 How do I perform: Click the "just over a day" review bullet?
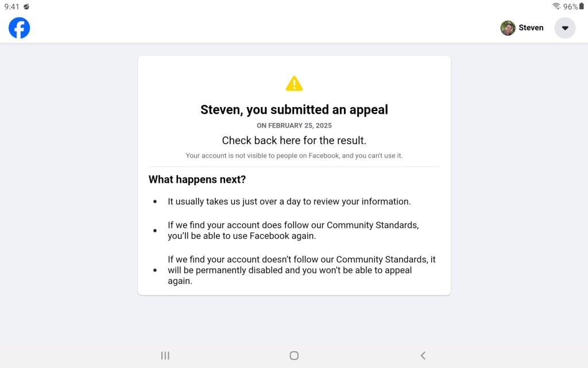(289, 202)
